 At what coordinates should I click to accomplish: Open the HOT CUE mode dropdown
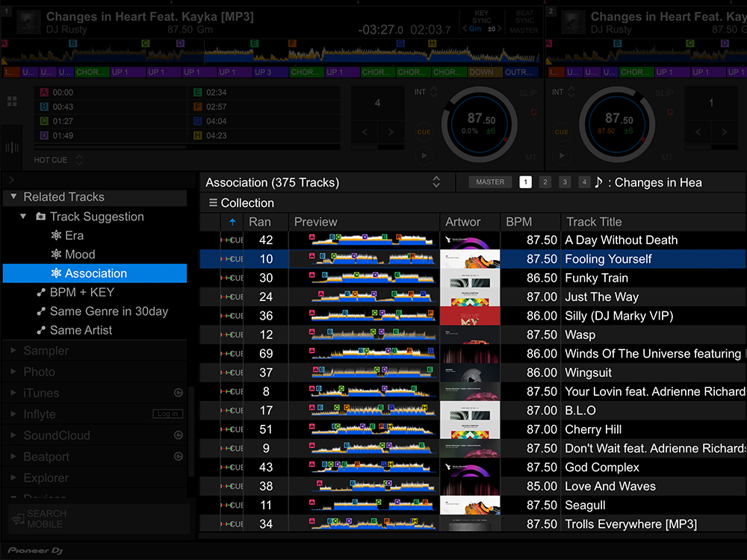[78, 160]
